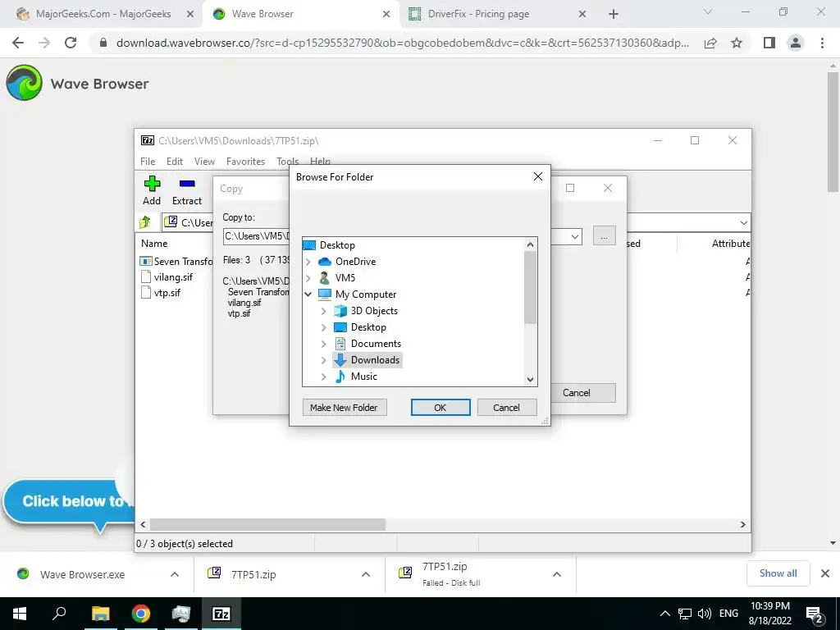Click the Name column header
Viewport: 840px width, 630px height.
click(154, 243)
